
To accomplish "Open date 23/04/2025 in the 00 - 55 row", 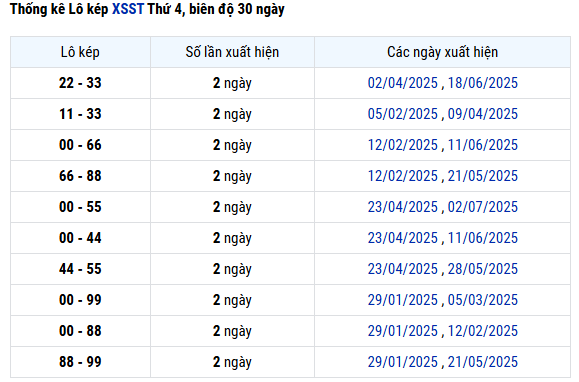I will coord(402,207).
